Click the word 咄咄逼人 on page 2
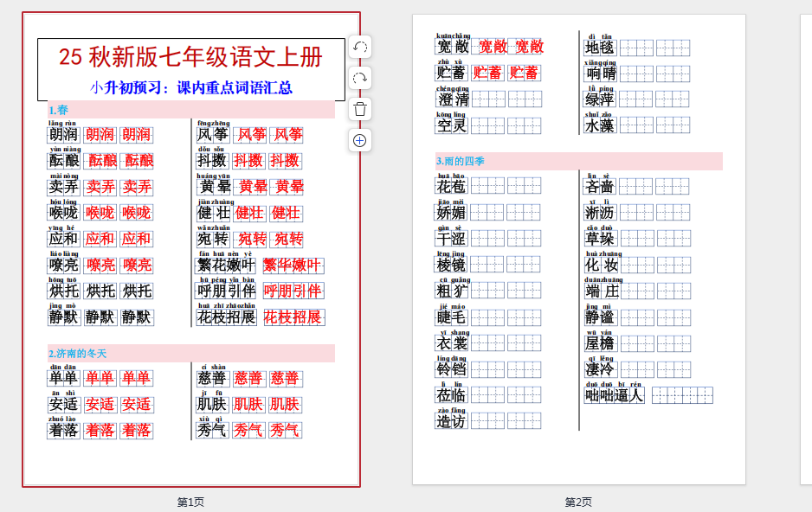 (x=615, y=396)
